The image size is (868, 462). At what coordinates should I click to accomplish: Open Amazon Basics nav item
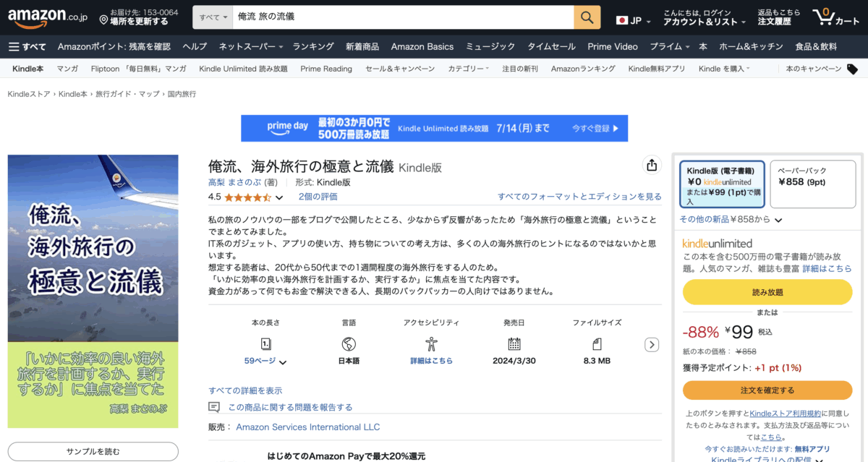pyautogui.click(x=422, y=47)
